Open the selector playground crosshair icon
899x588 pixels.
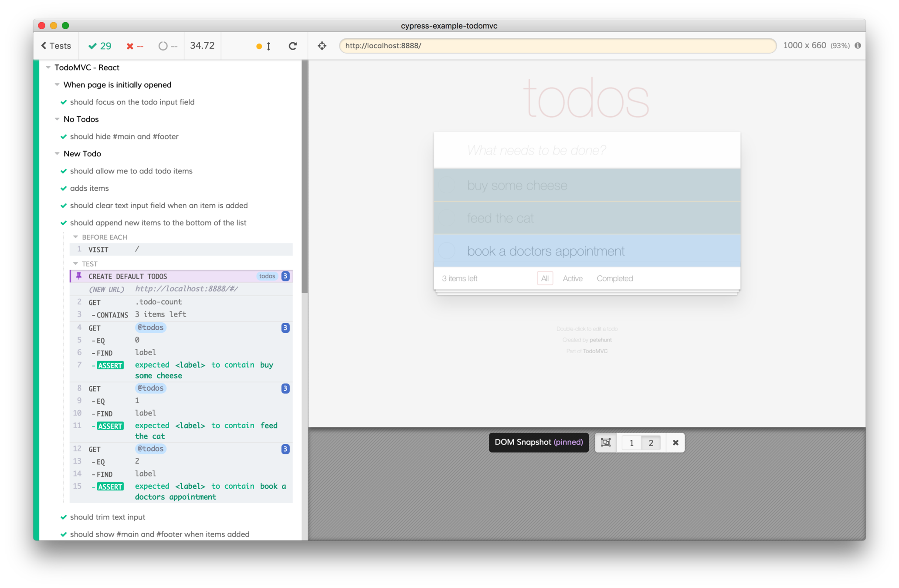[x=322, y=46]
